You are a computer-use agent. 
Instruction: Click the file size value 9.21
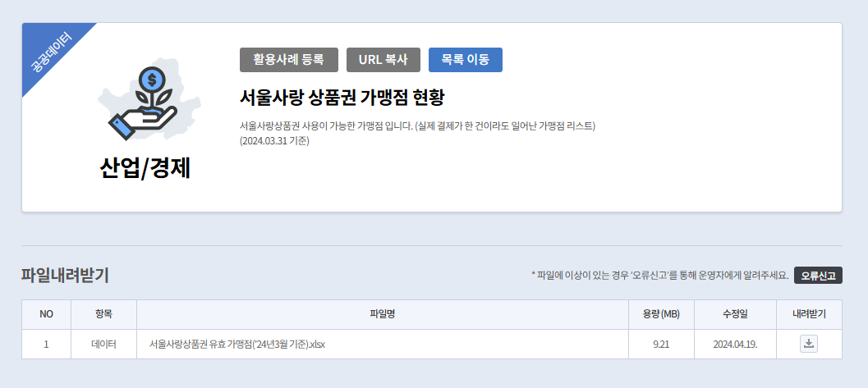tap(661, 345)
